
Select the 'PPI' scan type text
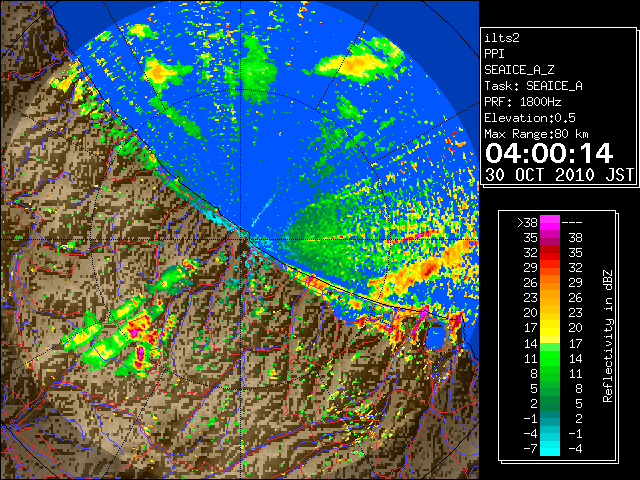pos(494,54)
